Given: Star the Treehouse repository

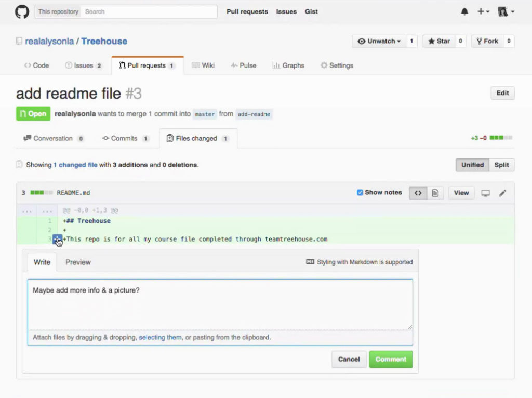Looking at the screenshot, I should 438,41.
